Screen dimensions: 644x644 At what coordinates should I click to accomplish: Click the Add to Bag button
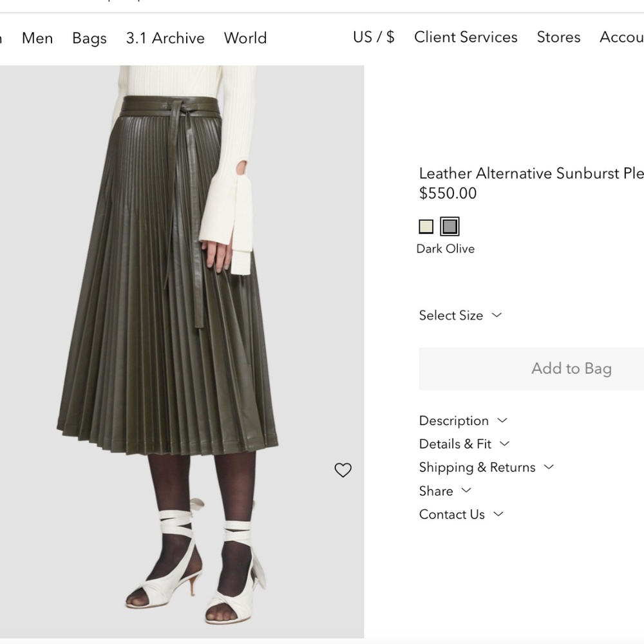[571, 368]
